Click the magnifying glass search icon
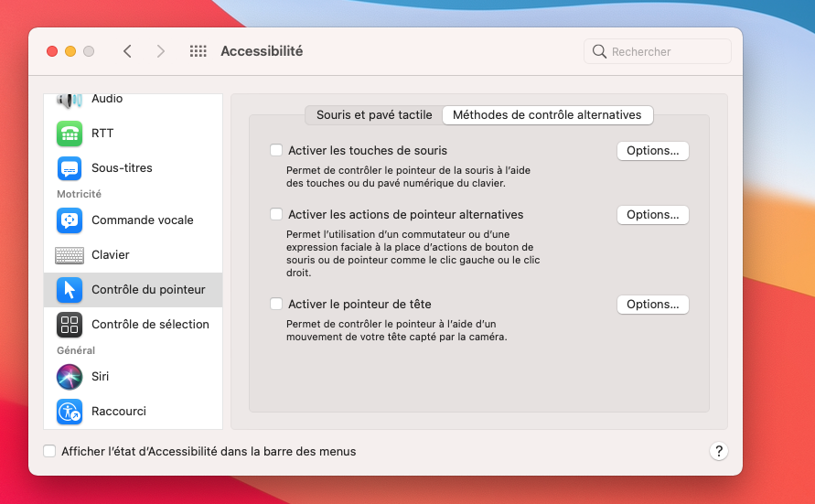Screen dimensions: 815x504 [x=599, y=51]
